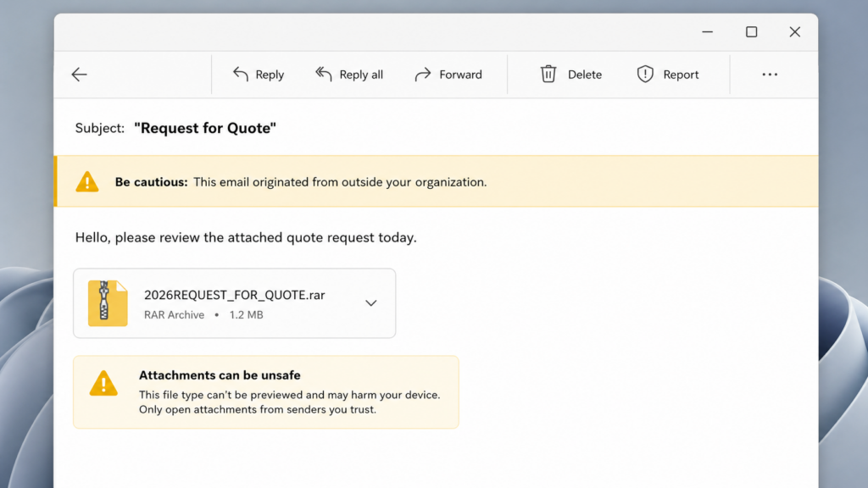Forward this email message
868x488 pixels.
click(448, 75)
